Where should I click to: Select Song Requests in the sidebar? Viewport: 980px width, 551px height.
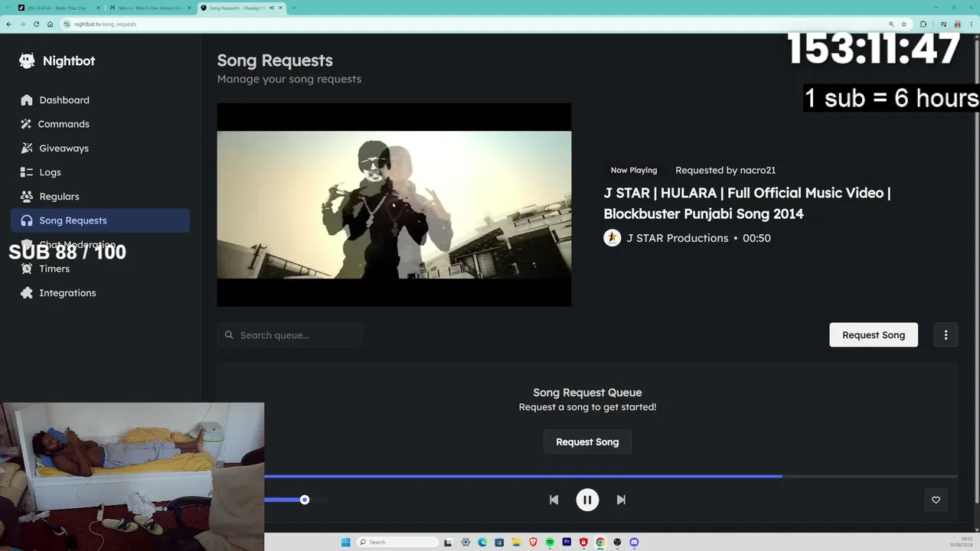click(100, 220)
